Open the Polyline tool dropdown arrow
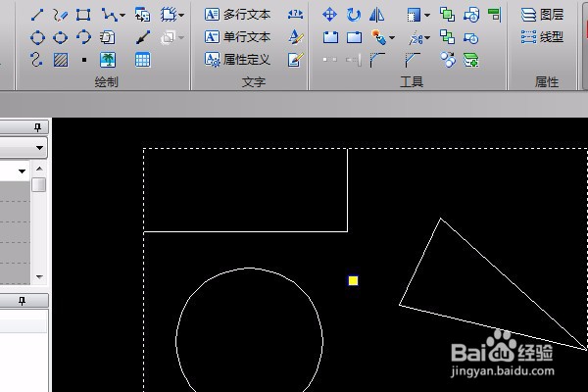 pos(122,16)
